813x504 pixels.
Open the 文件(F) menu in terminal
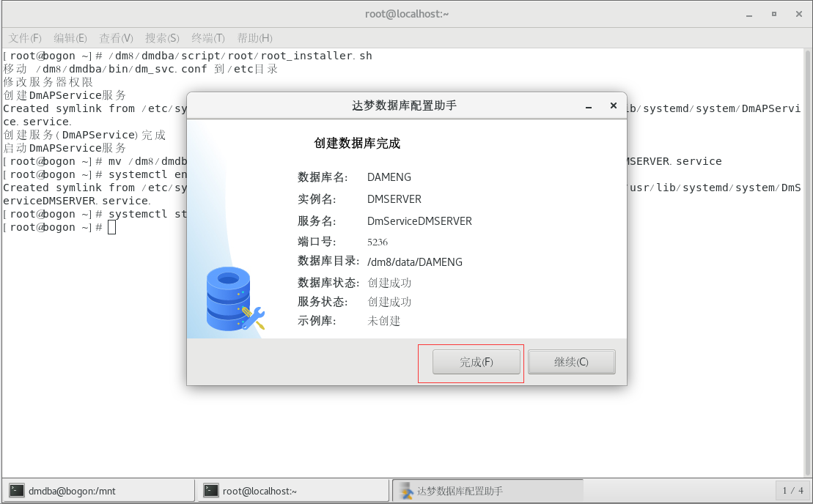pos(25,38)
